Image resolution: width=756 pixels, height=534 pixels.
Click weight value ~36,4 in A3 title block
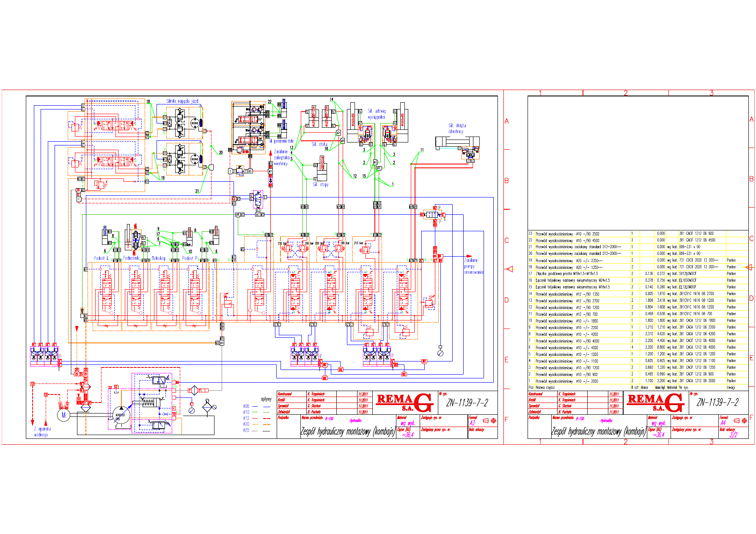click(408, 435)
